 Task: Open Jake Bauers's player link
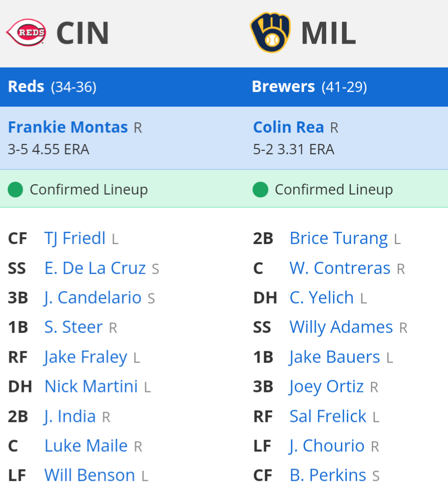[335, 357]
